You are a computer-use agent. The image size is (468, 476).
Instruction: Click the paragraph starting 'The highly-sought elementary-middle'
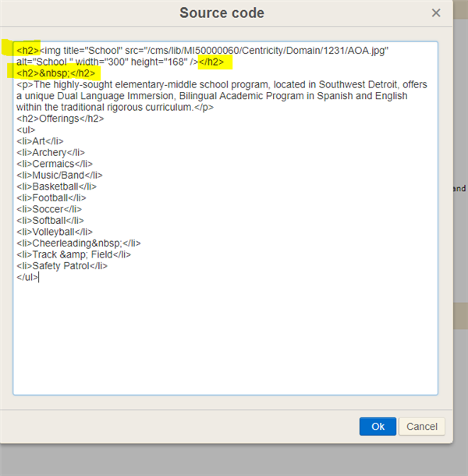[222, 84]
